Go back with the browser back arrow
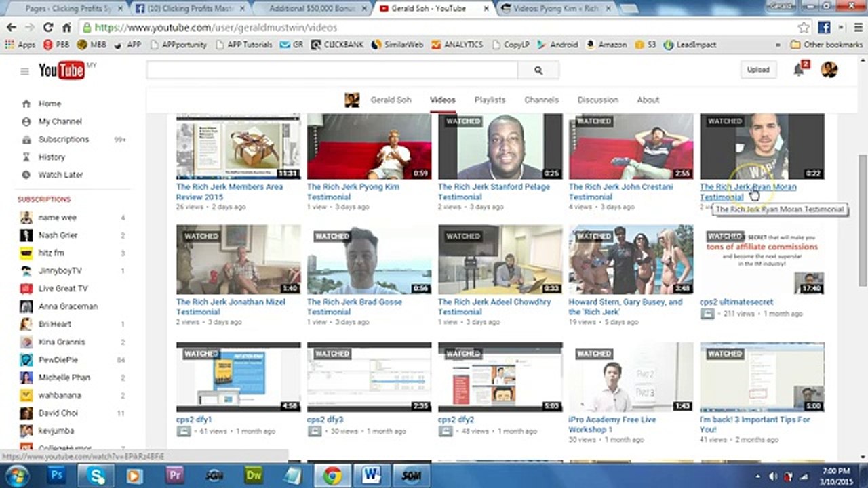 [x=12, y=28]
